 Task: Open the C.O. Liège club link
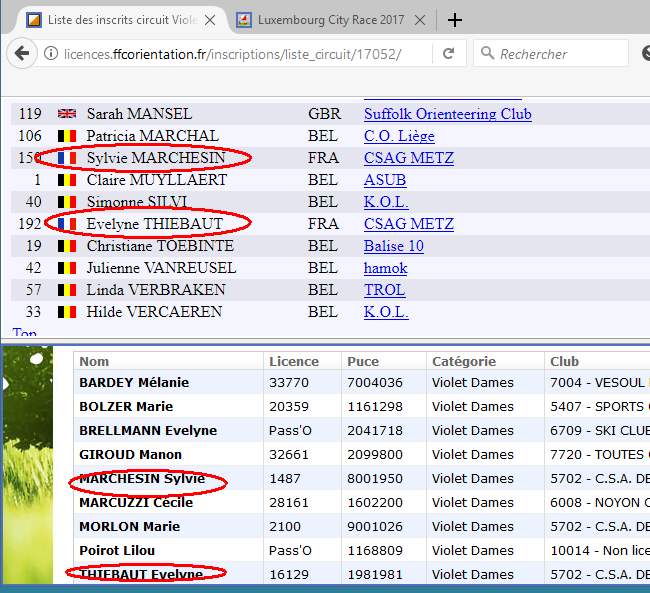[x=399, y=136]
